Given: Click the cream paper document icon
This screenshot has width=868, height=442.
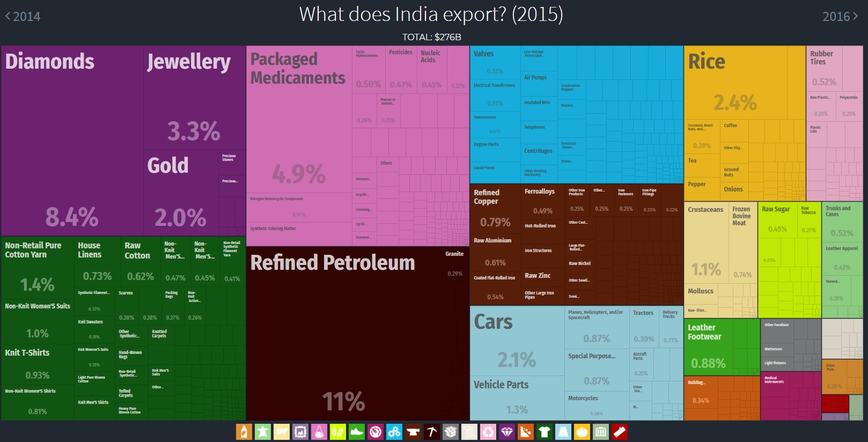Looking at the screenshot, I should pyautogui.click(x=469, y=432).
